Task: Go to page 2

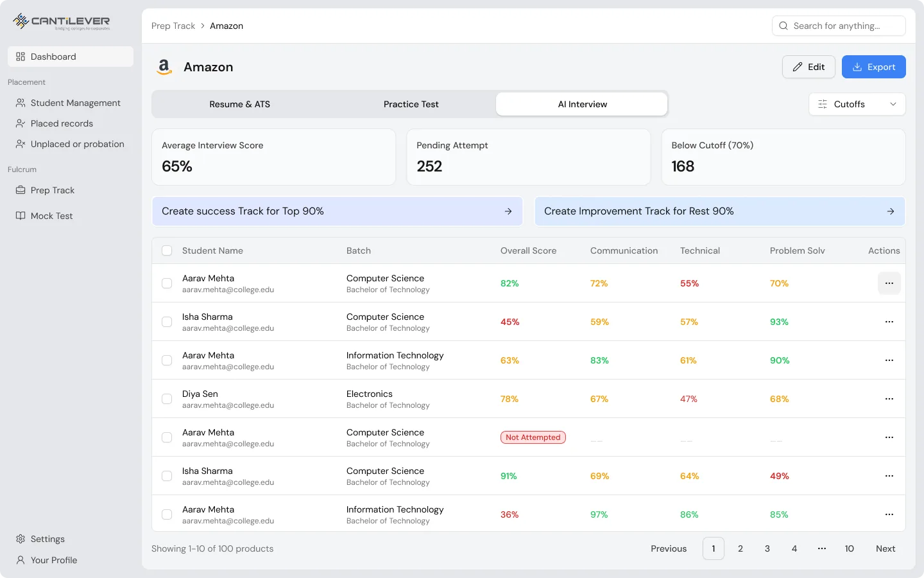Action: pyautogui.click(x=740, y=548)
